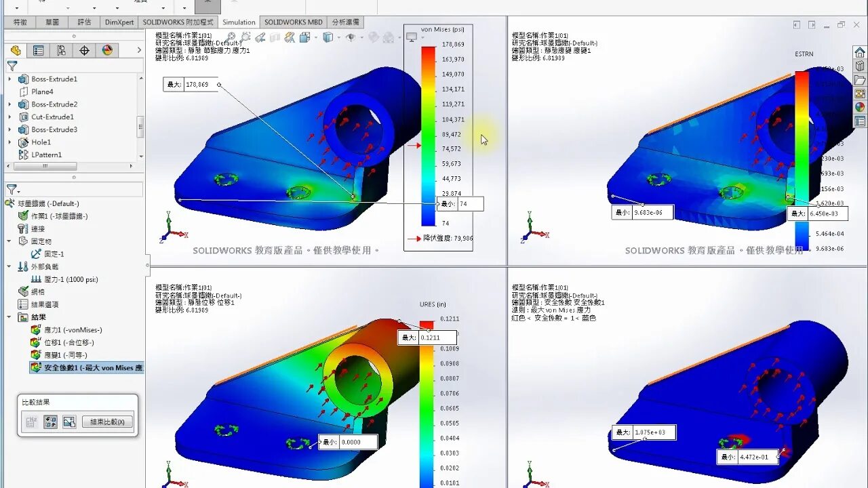The width and height of the screenshot is (868, 488).
Task: Click the feature tree filter funnel icon
Action: (x=12, y=66)
